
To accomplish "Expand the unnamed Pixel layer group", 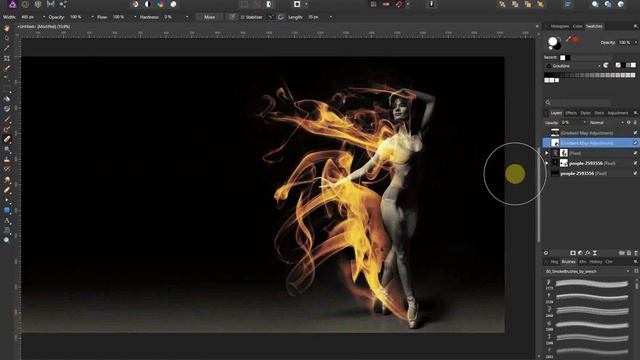I will (x=547, y=153).
